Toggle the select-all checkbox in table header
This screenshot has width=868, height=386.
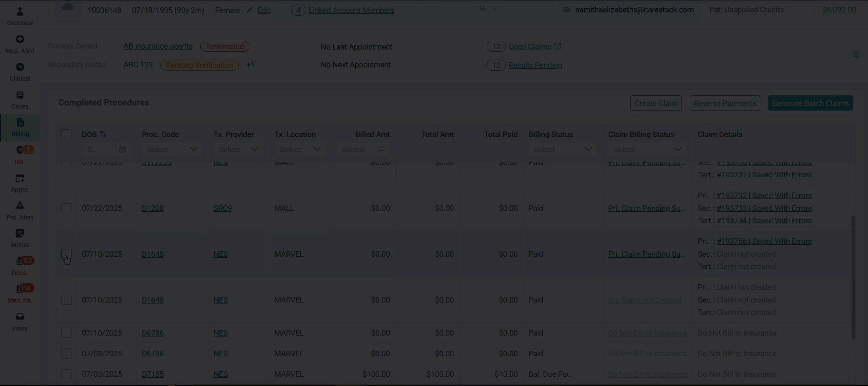coord(66,134)
